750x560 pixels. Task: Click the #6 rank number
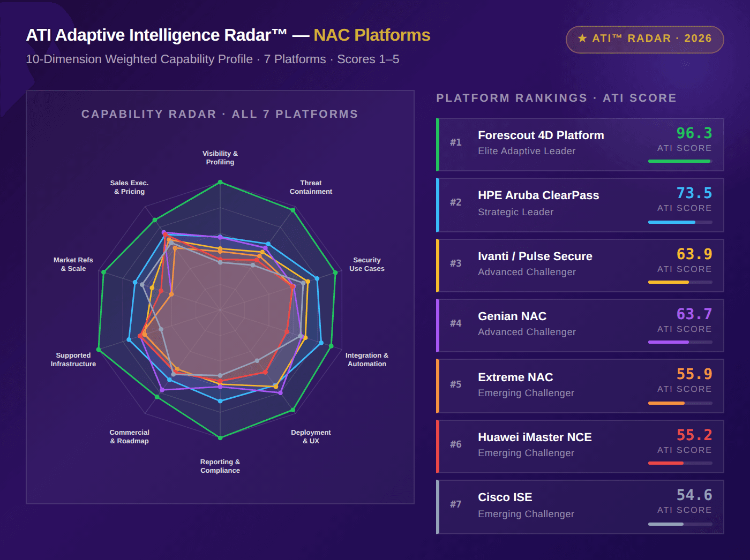456,444
